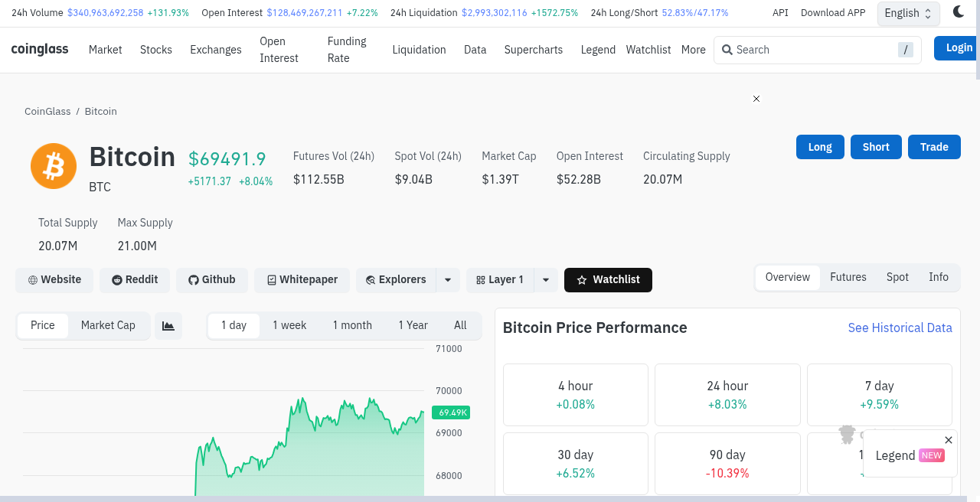Select the 1 month range
The height and width of the screenshot is (502, 980).
(x=352, y=325)
